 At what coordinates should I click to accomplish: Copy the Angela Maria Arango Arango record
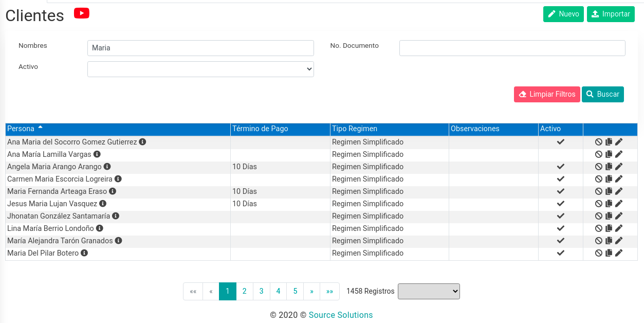tap(609, 167)
